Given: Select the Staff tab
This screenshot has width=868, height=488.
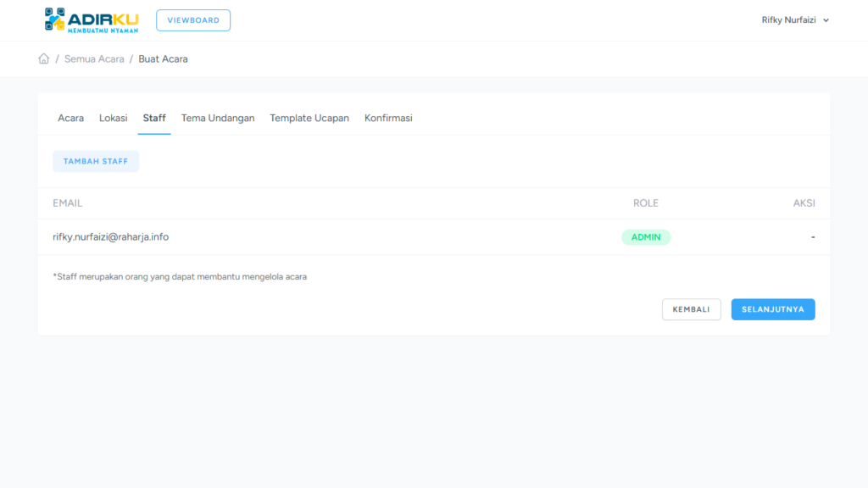Looking at the screenshot, I should [154, 119].
